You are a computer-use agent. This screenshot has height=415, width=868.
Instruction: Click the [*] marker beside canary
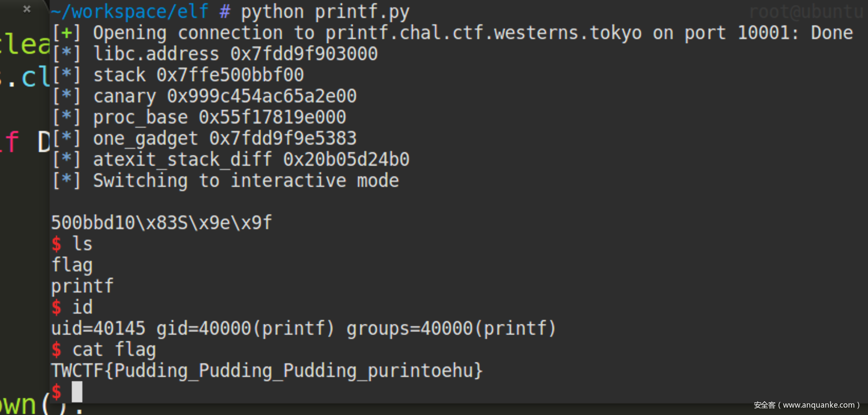tap(67, 96)
